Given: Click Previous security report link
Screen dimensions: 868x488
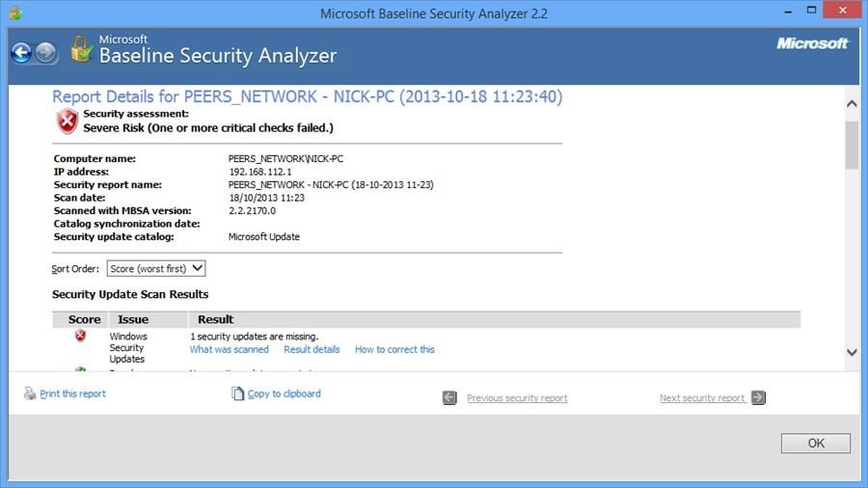Looking at the screenshot, I should (517, 398).
